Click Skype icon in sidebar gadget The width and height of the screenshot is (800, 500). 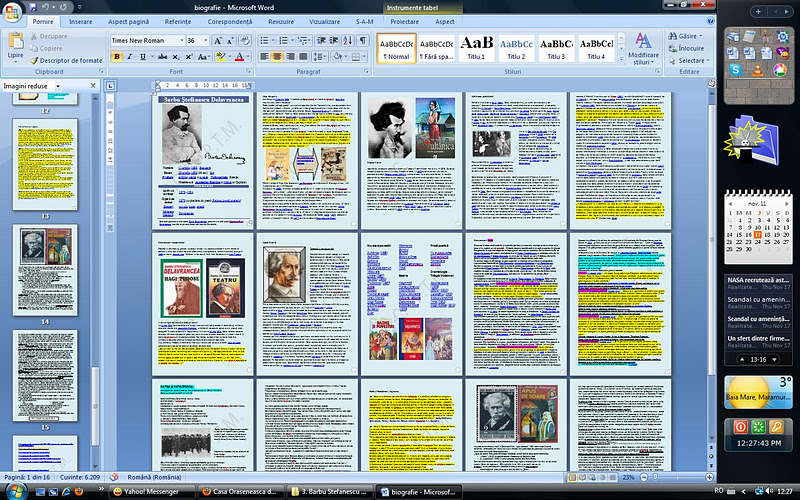[736, 70]
